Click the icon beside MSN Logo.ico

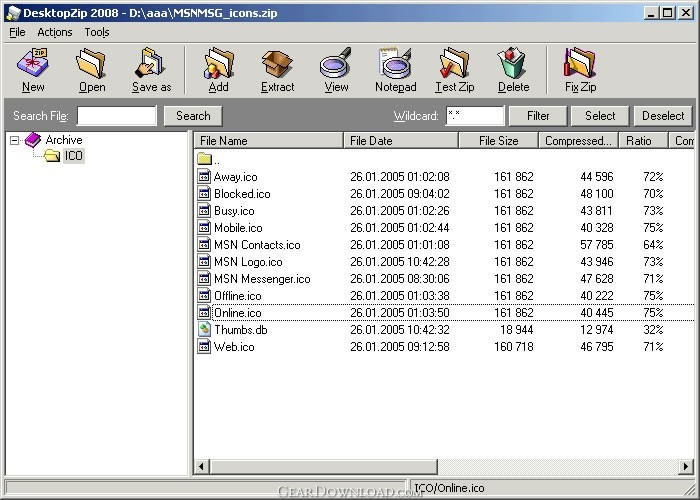pos(204,261)
